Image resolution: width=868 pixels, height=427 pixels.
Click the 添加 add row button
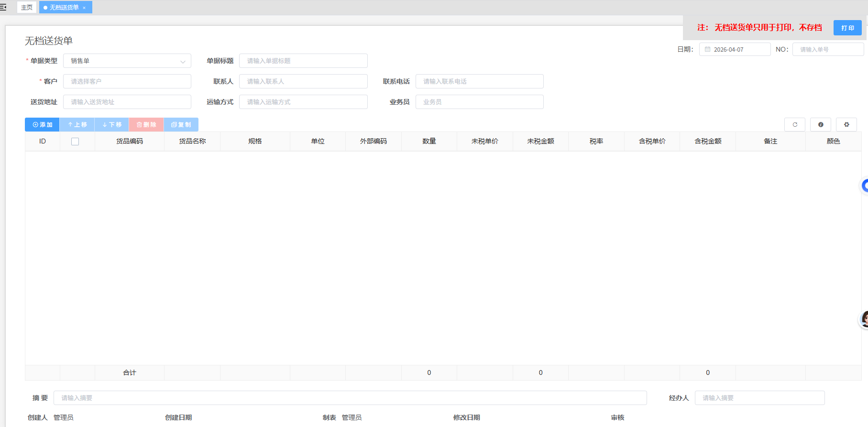click(42, 124)
